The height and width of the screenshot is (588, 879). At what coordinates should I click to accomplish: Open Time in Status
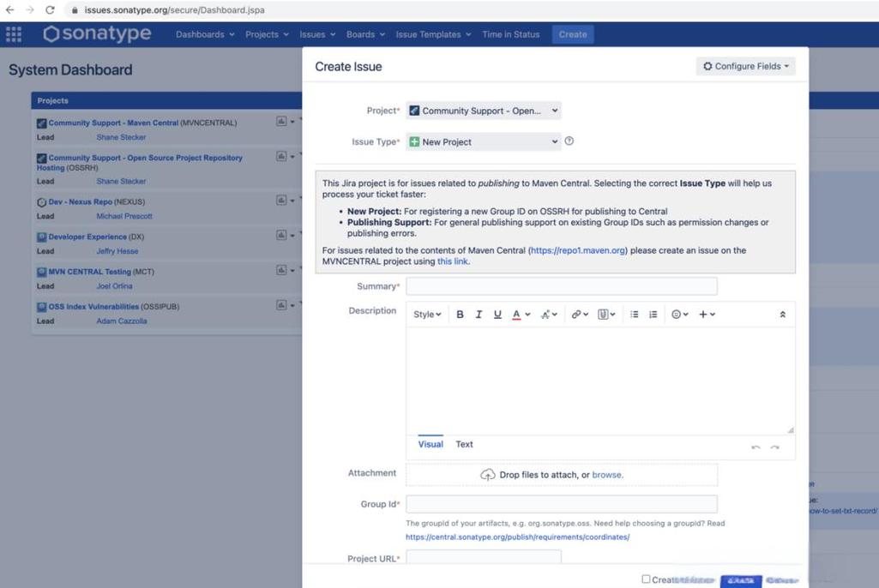[511, 34]
